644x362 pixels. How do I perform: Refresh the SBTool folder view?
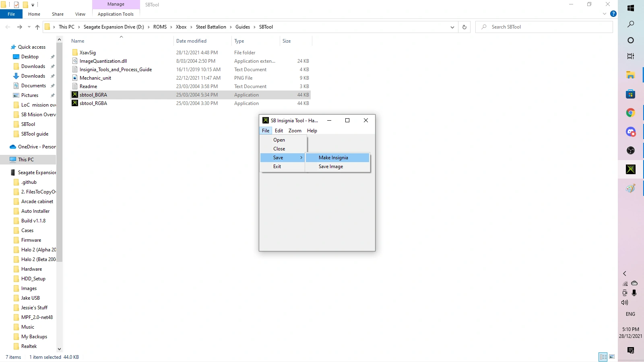pos(464,27)
